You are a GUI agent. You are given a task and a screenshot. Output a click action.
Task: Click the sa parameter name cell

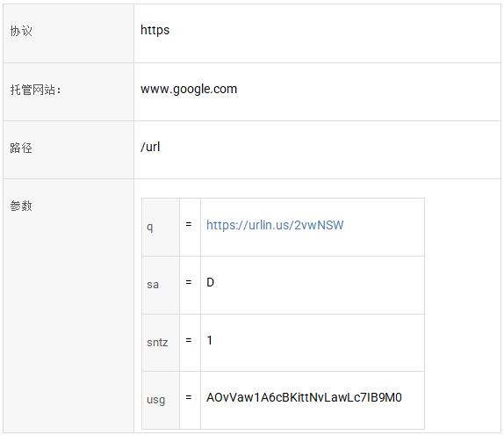click(161, 285)
